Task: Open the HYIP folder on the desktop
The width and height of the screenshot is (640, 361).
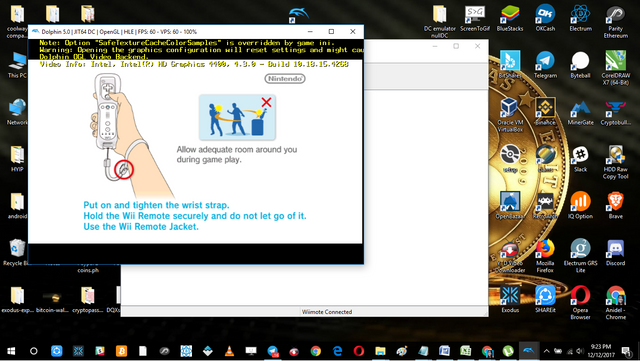Action: [17, 158]
